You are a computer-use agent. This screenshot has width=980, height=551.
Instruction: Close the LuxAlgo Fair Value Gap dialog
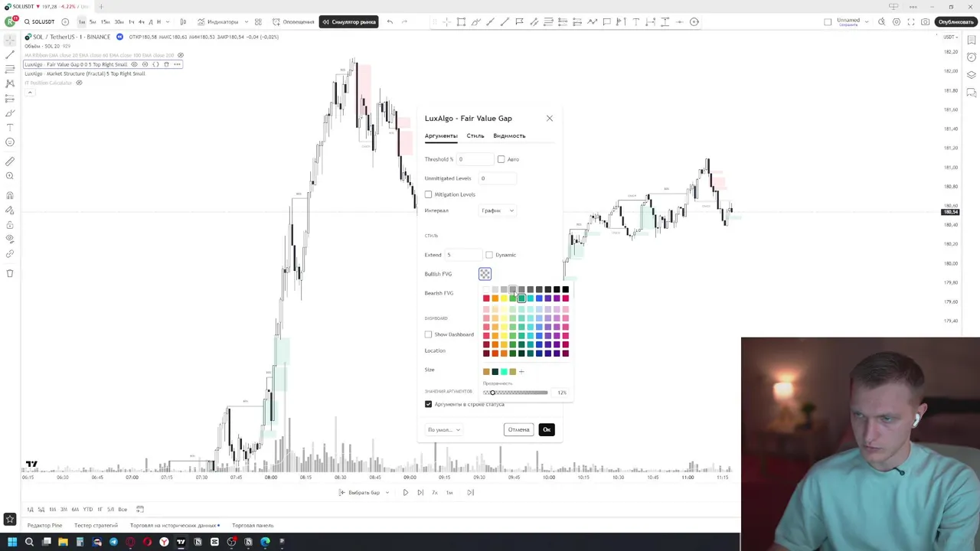(x=549, y=118)
